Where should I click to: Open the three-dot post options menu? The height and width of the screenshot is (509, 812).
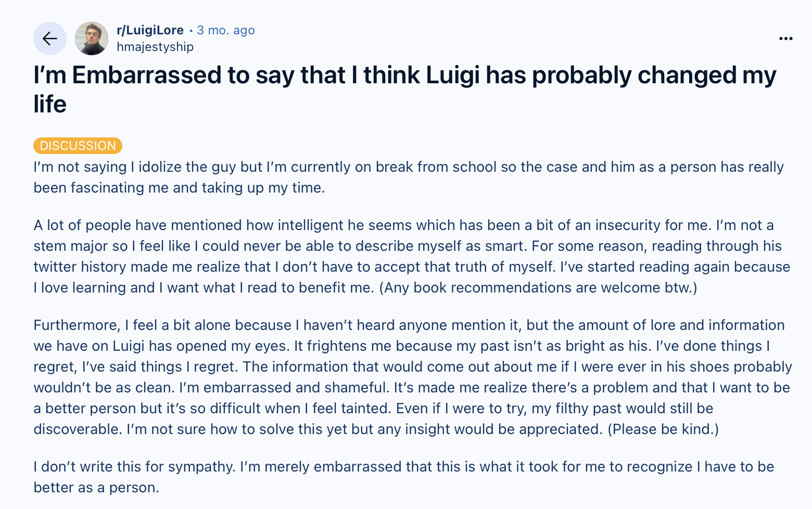(x=785, y=39)
